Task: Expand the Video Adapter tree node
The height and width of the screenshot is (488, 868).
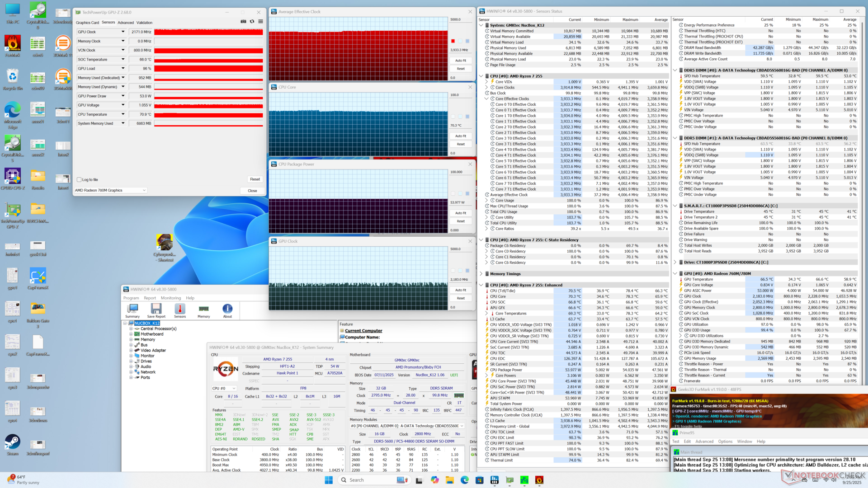Action: (131, 351)
